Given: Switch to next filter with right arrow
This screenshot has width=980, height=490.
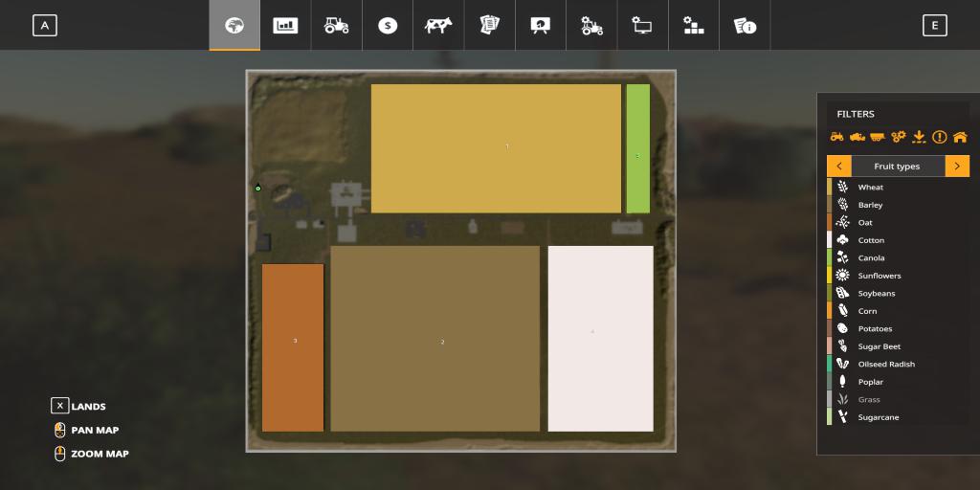Looking at the screenshot, I should tap(957, 167).
